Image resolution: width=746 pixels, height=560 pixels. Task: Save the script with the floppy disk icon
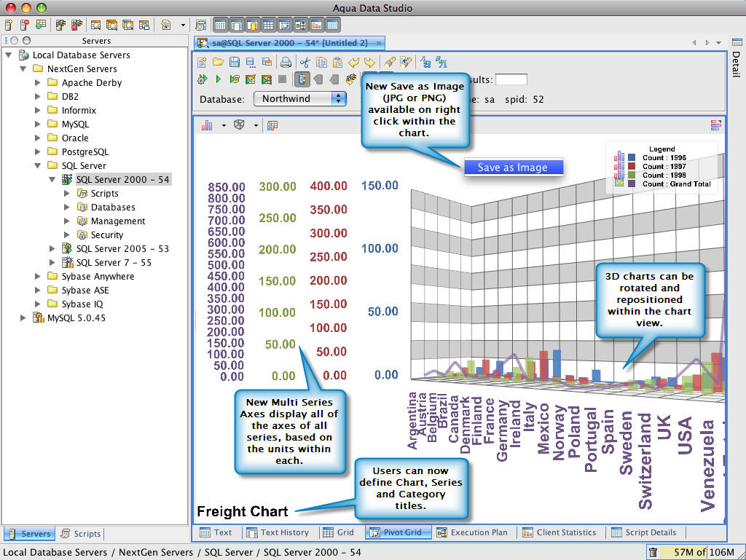click(235, 63)
